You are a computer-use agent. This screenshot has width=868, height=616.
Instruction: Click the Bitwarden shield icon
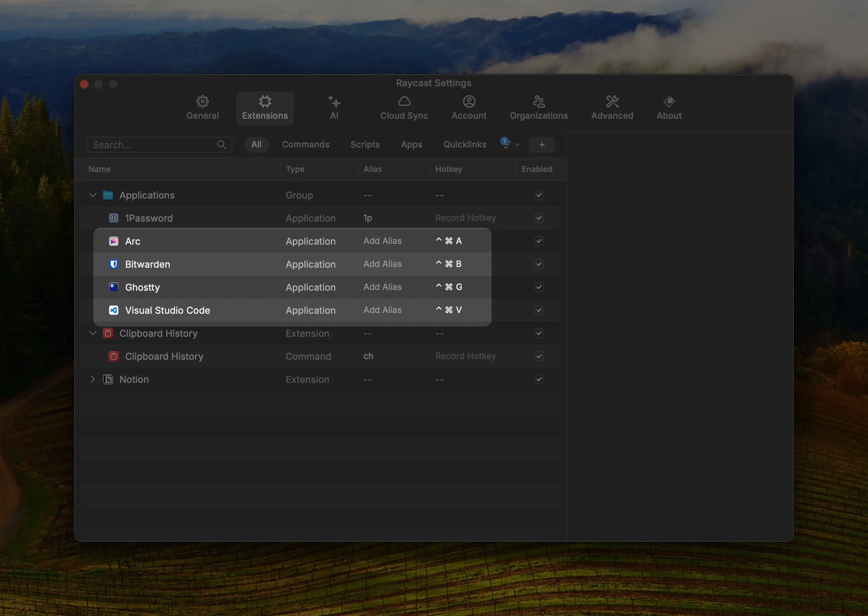click(113, 264)
